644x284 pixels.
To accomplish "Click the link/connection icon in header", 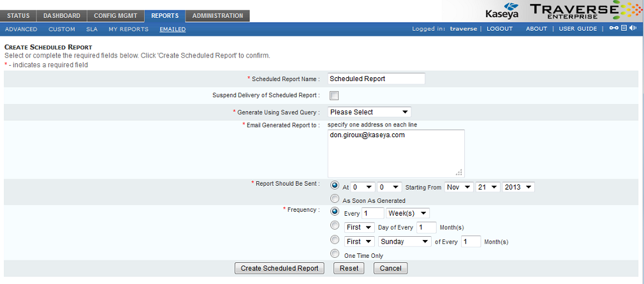I will (613, 29).
